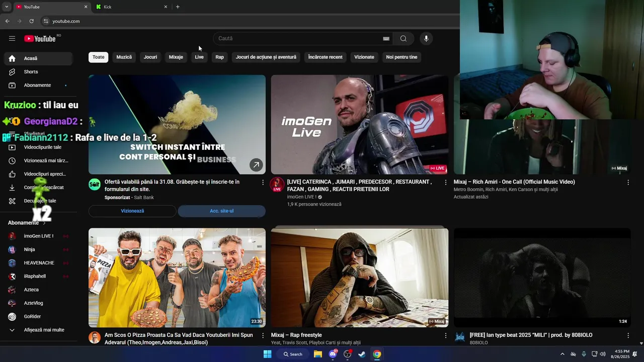644x362 pixels.
Task: Click the taskbar Search box
Action: click(x=293, y=354)
